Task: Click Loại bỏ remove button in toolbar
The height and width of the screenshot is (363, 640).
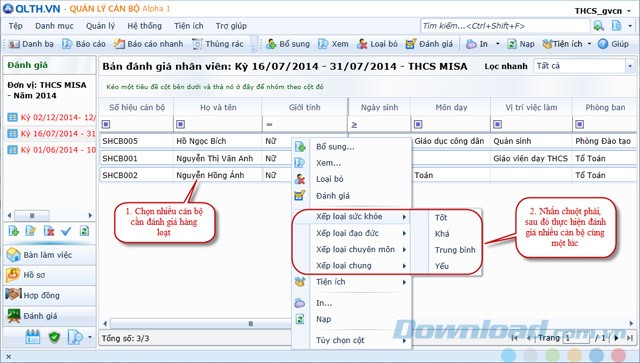Action: (x=377, y=44)
